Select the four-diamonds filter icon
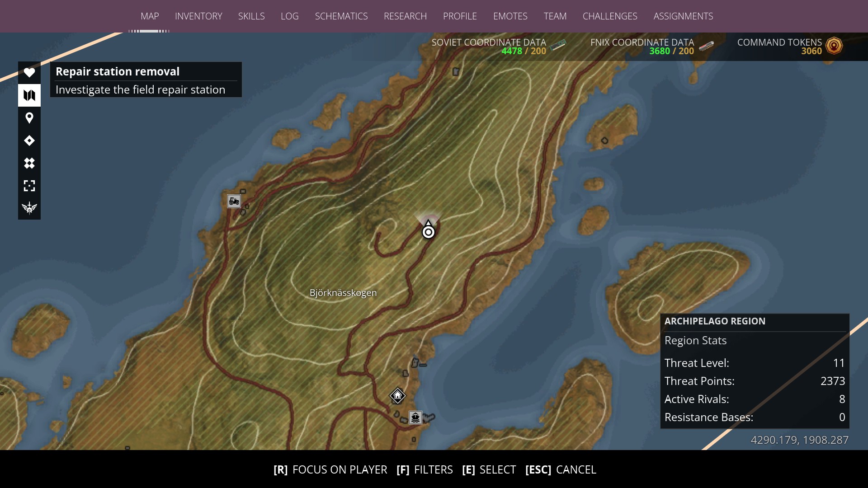 click(29, 163)
